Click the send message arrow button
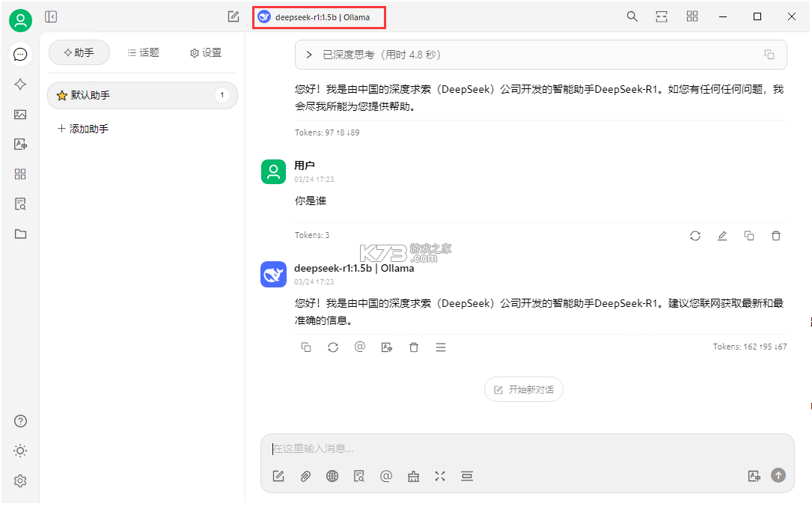The width and height of the screenshot is (812, 506). pyautogui.click(x=778, y=475)
